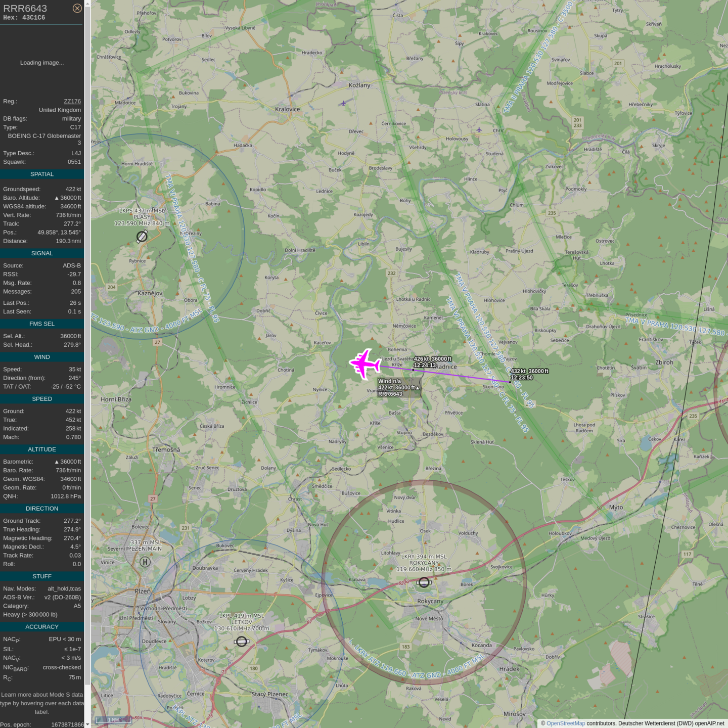Select the ACCURACY section header
728x728 pixels.
pos(42,626)
